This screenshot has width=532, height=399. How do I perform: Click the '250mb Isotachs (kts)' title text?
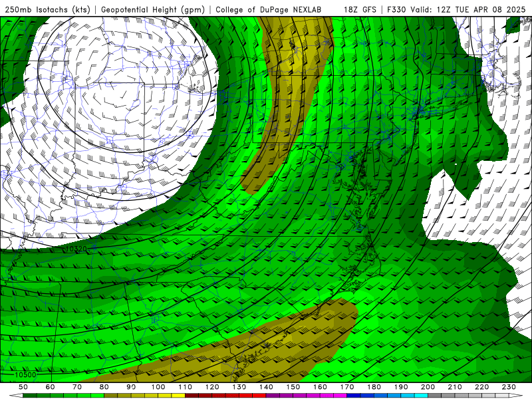click(48, 10)
